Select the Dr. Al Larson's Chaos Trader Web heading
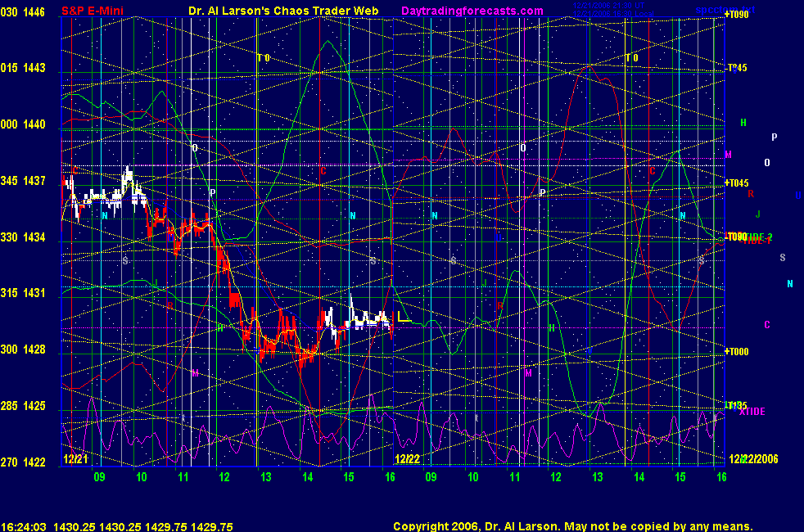804x532 pixels. [x=283, y=11]
